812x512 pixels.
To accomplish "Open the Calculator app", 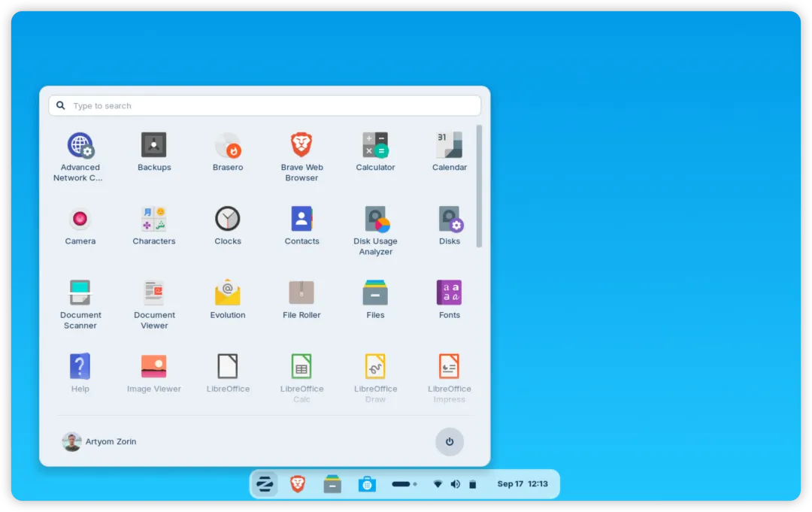I will click(x=375, y=151).
